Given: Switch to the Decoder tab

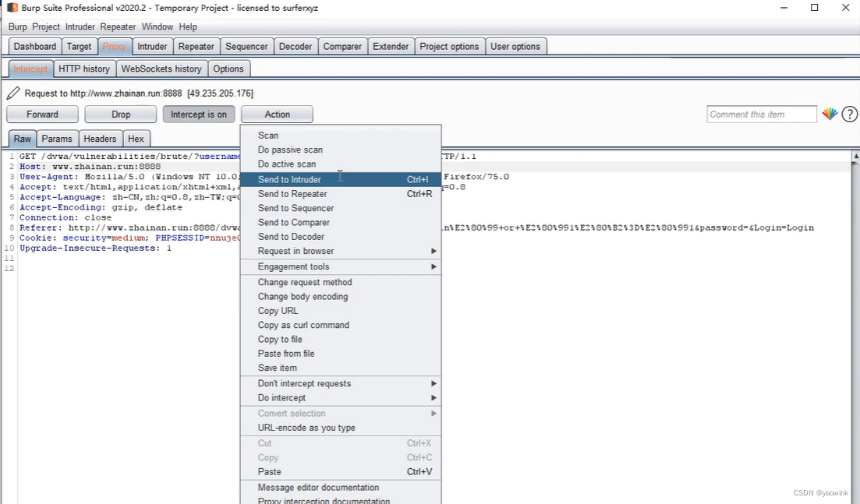Looking at the screenshot, I should pos(296,47).
